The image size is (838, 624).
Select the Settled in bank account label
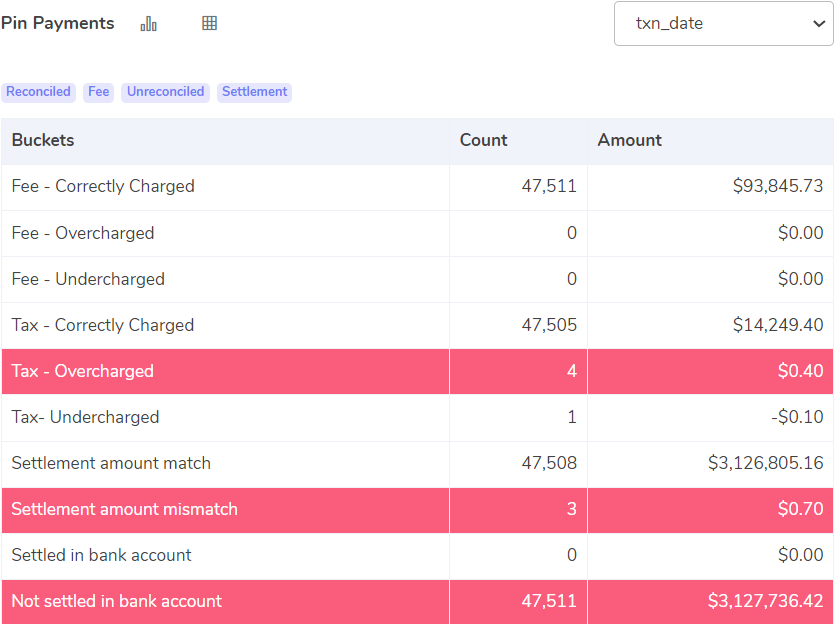[x=102, y=555]
